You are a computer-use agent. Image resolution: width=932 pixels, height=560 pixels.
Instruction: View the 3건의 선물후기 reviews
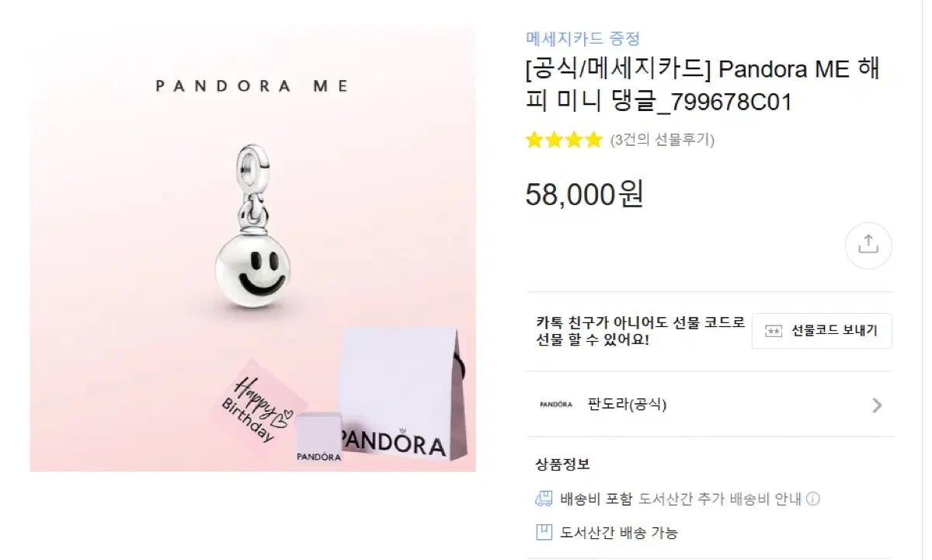[662, 140]
